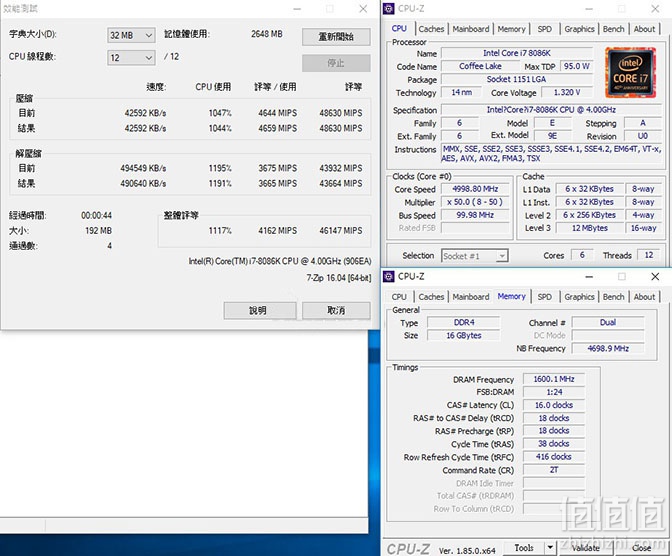This screenshot has height=556, width=672.
Task: Open Graphics tab in Memory CPU-Z window
Action: click(579, 297)
